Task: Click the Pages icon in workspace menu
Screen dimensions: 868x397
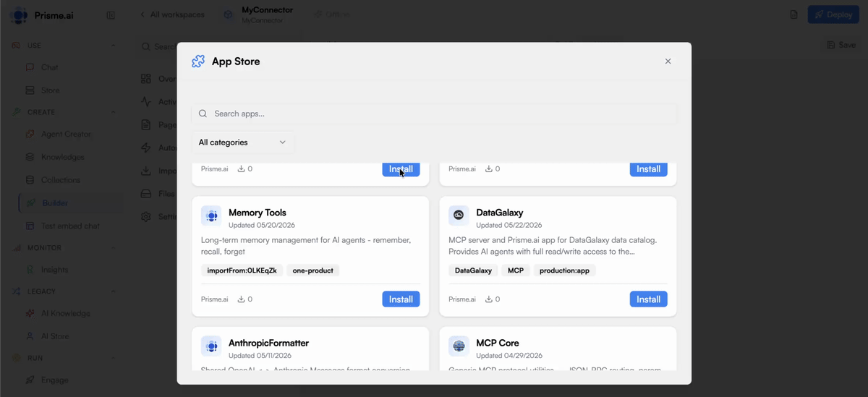Action: coord(146,124)
